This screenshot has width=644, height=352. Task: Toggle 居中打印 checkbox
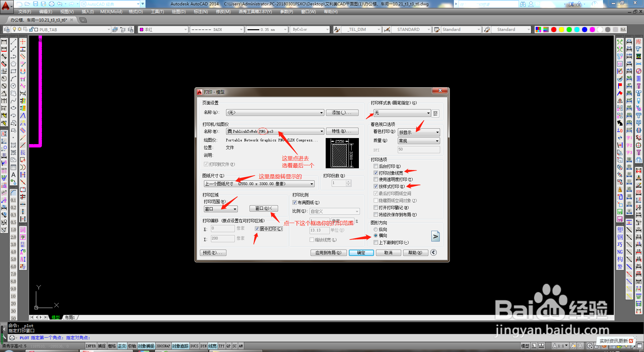(x=257, y=229)
